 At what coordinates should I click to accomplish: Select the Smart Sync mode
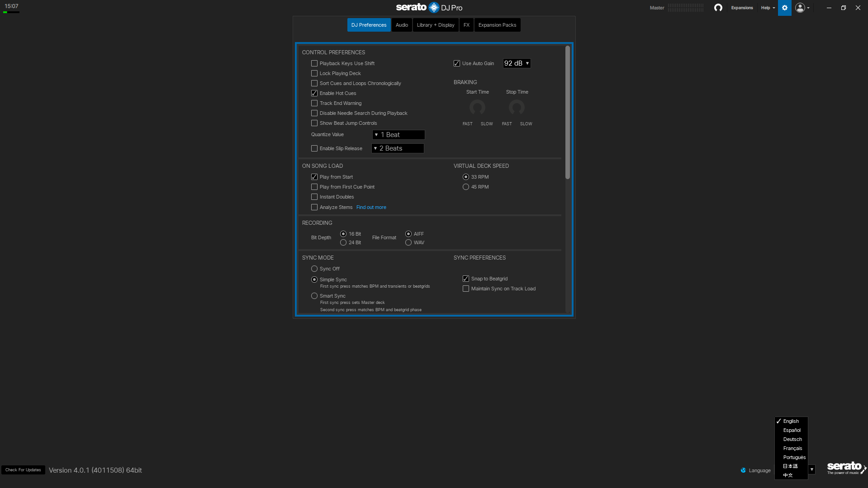[314, 296]
